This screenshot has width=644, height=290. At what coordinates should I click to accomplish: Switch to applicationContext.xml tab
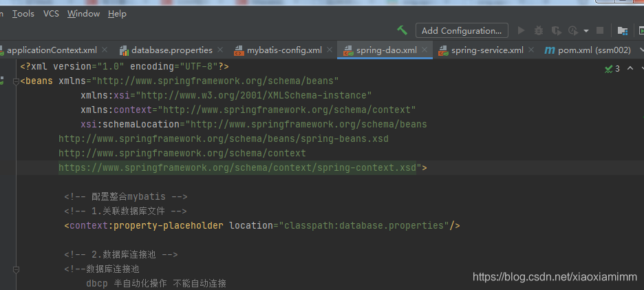tap(52, 50)
